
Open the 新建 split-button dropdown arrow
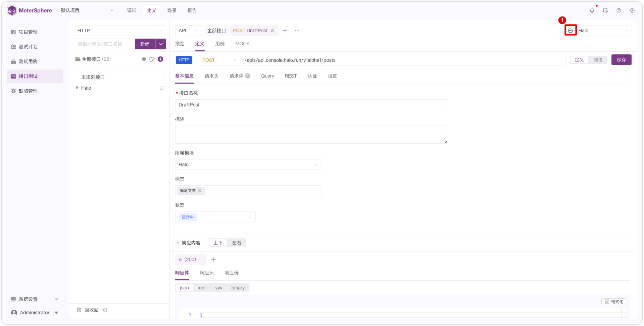coord(161,44)
